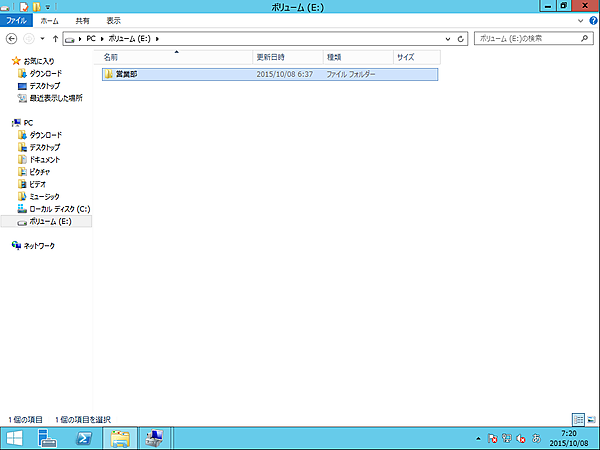Show hidden system tray icons
600x450 pixels.
coord(478,439)
